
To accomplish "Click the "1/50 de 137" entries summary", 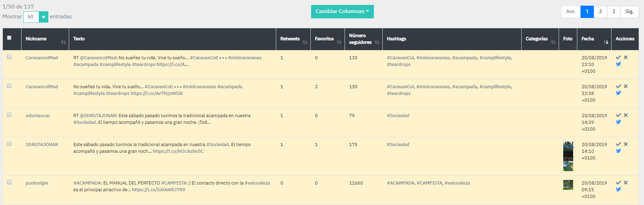I will coord(18,6).
